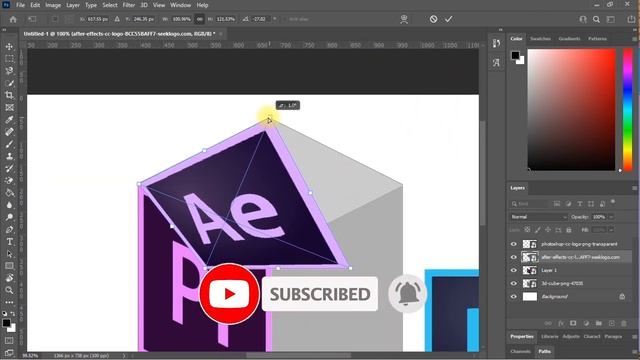This screenshot has width=640, height=360.
Task: Click the foreground color swatch in toolbar
Action: pyautogui.click(x=6, y=323)
